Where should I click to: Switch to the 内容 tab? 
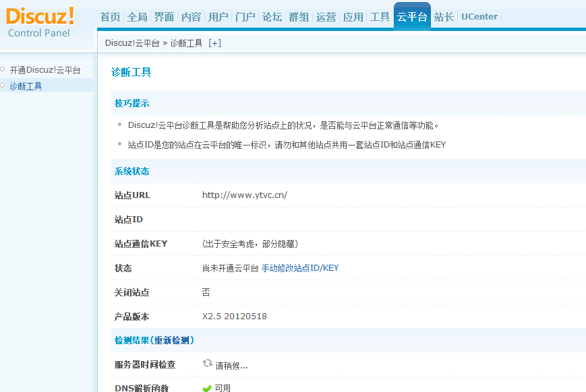[x=191, y=17]
